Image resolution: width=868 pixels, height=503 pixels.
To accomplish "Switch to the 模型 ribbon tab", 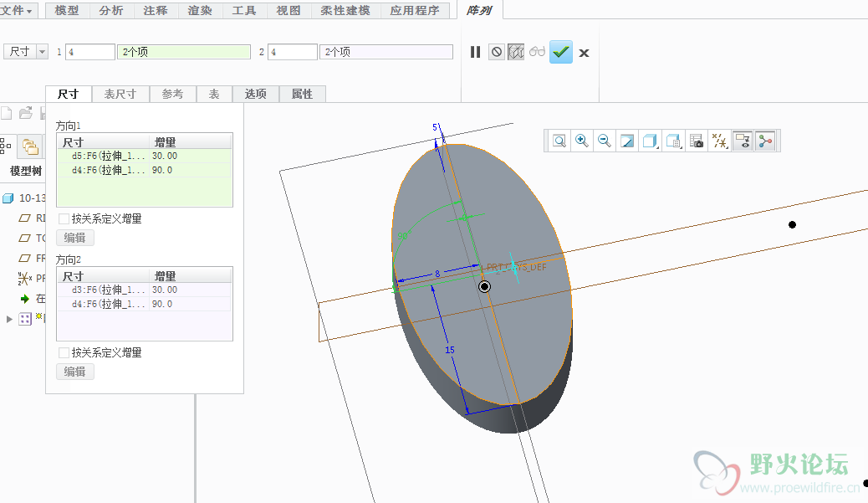I will [67, 10].
